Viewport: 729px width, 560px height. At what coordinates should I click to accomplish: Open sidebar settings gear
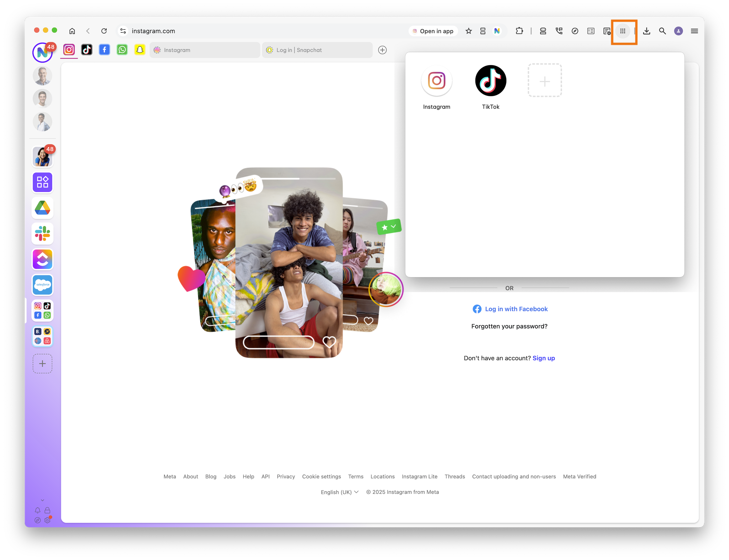pos(47,520)
